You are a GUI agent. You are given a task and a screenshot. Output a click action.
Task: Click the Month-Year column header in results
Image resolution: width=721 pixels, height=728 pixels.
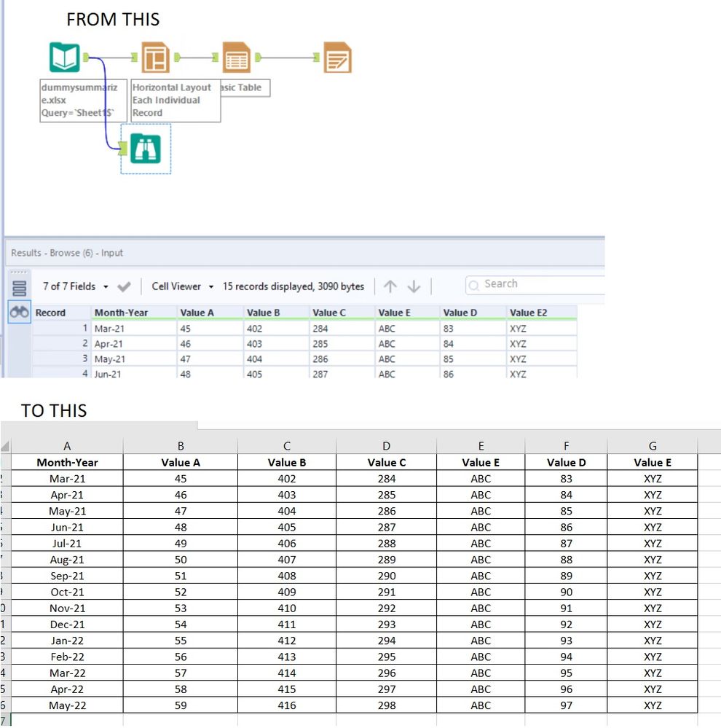pyautogui.click(x=121, y=313)
